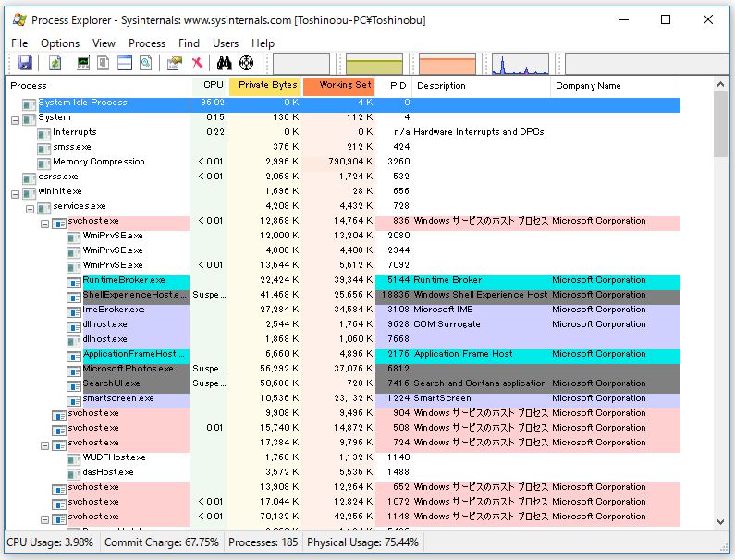The height and width of the screenshot is (560, 735).
Task: Open the process Properties toolbar icon
Action: tap(175, 63)
